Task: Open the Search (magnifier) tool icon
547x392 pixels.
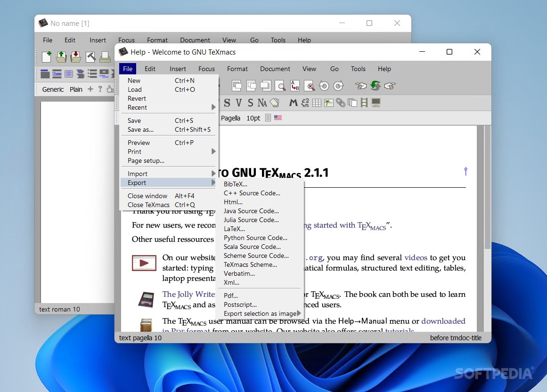Action: 280,85
